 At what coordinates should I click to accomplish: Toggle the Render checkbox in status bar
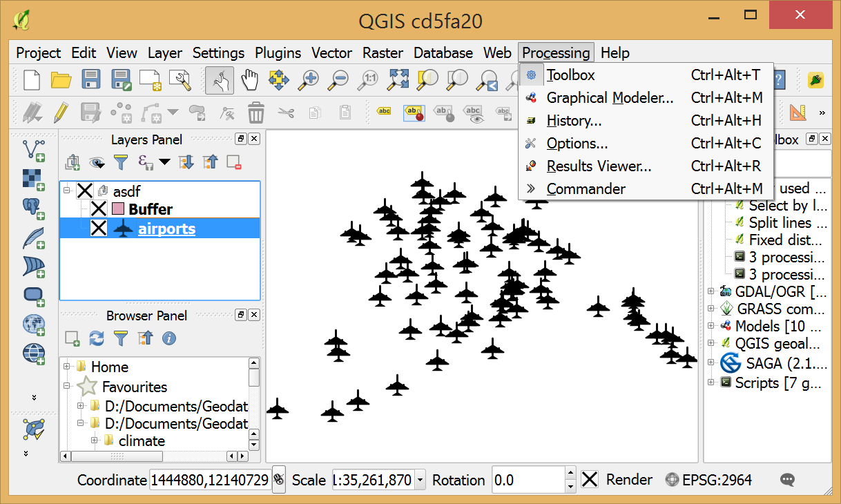pyautogui.click(x=589, y=480)
